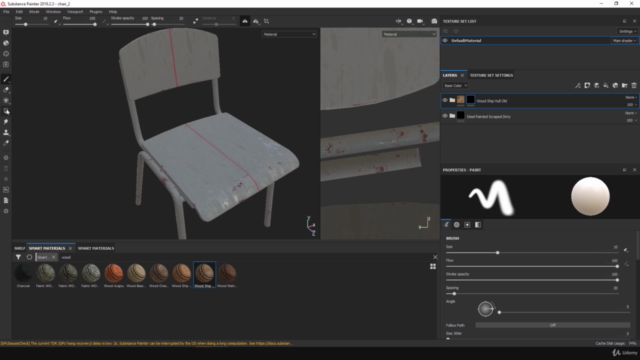Open blend mode dropdown of Wood Ship Hull layer
This screenshot has height=360, width=640.
630,98
